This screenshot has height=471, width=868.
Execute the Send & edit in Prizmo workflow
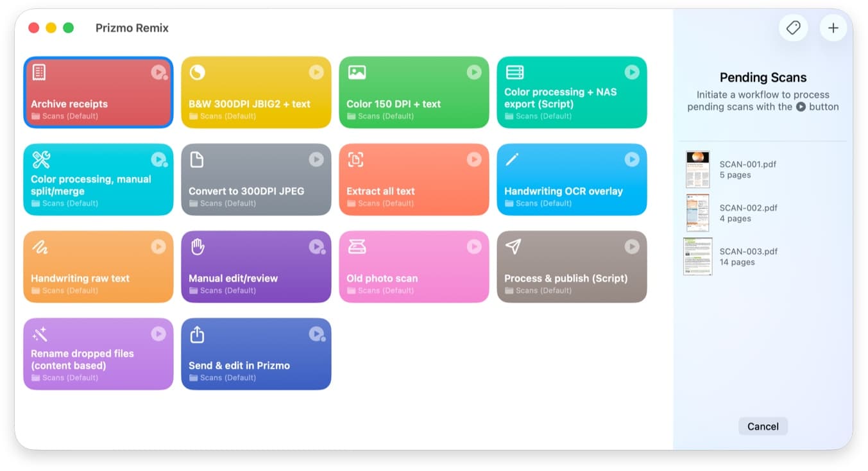[316, 334]
